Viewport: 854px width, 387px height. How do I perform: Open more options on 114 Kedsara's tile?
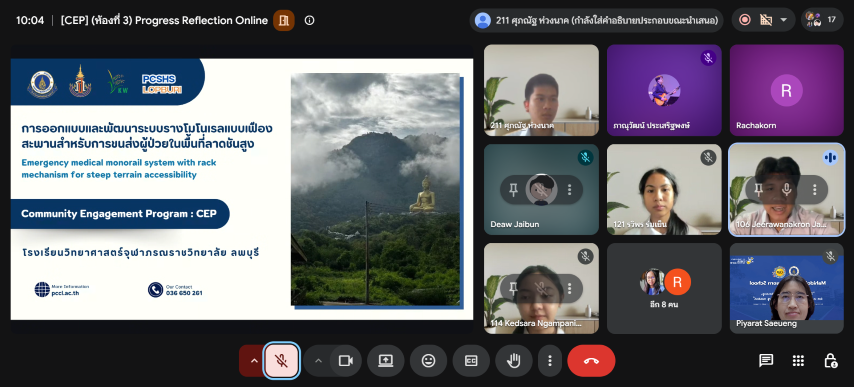point(570,288)
